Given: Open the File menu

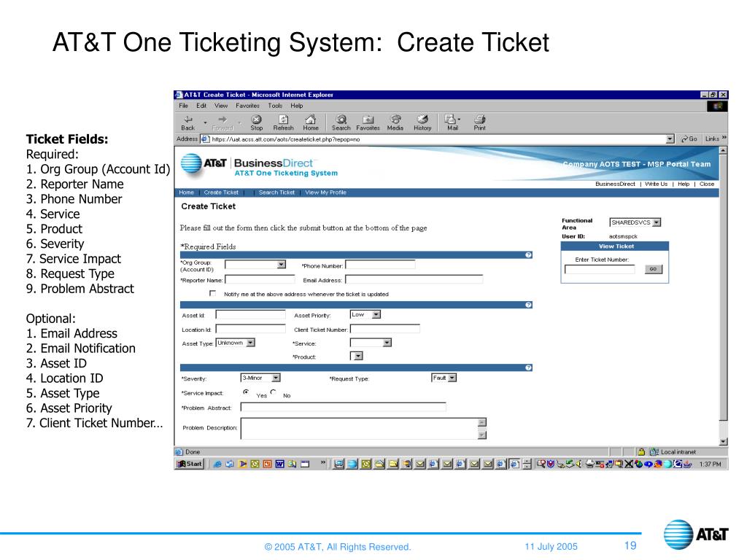Looking at the screenshot, I should 183,106.
